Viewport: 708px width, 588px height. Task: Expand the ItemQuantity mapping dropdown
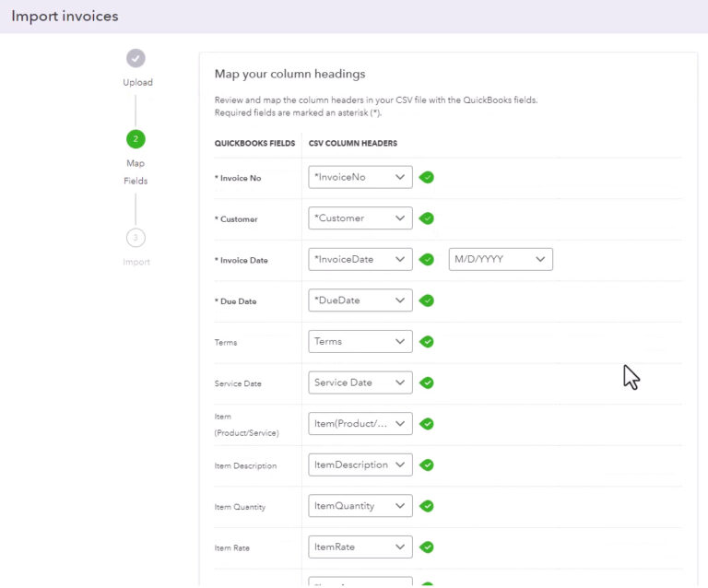coord(360,506)
